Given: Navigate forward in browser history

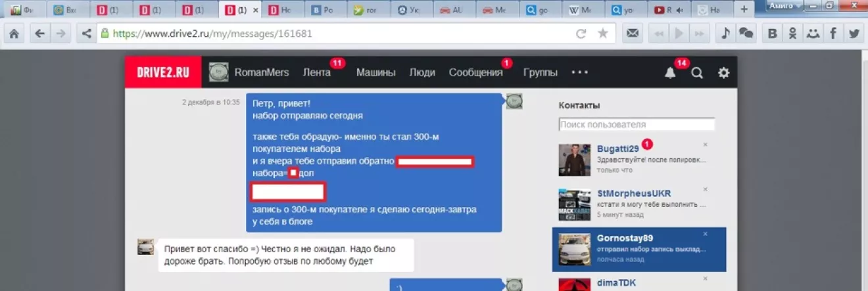Looking at the screenshot, I should tap(60, 33).
